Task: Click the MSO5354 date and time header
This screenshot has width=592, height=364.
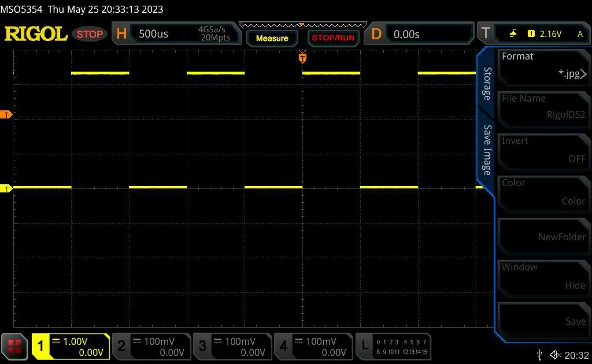Action: coord(82,9)
